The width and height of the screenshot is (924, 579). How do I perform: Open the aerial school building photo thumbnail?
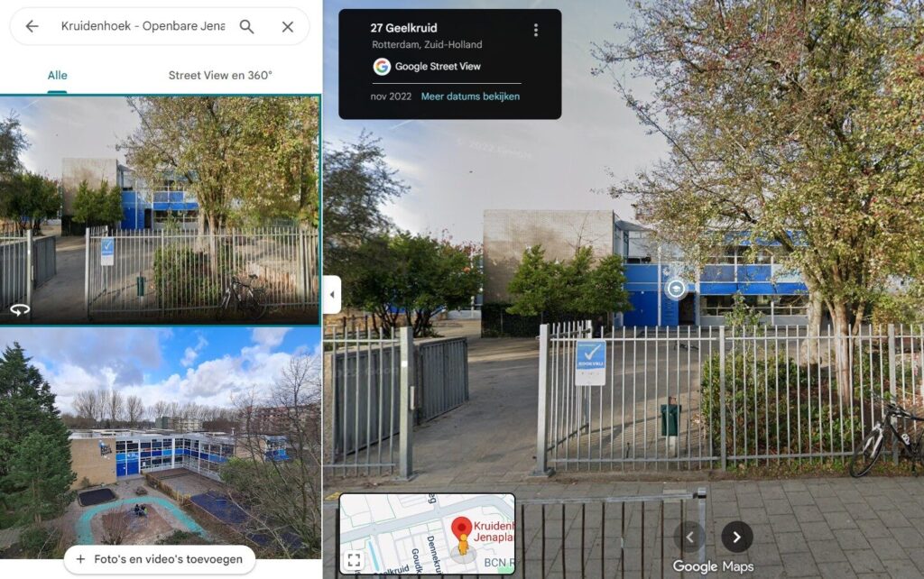pos(161,443)
